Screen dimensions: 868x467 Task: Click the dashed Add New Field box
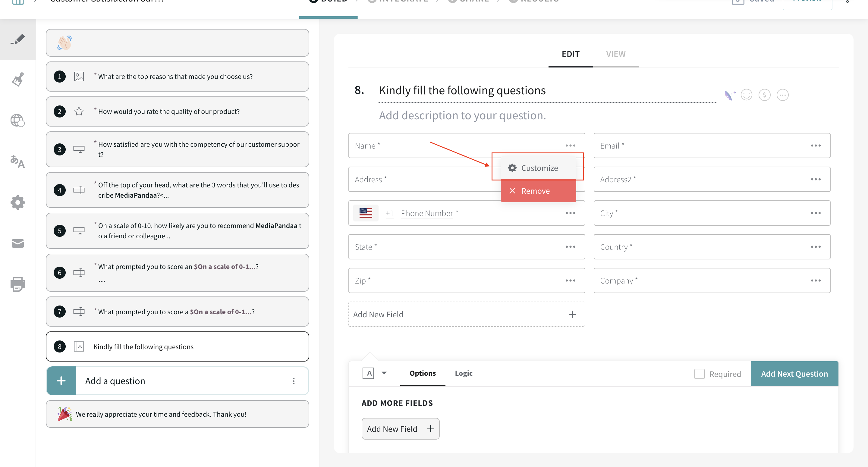tap(466, 314)
